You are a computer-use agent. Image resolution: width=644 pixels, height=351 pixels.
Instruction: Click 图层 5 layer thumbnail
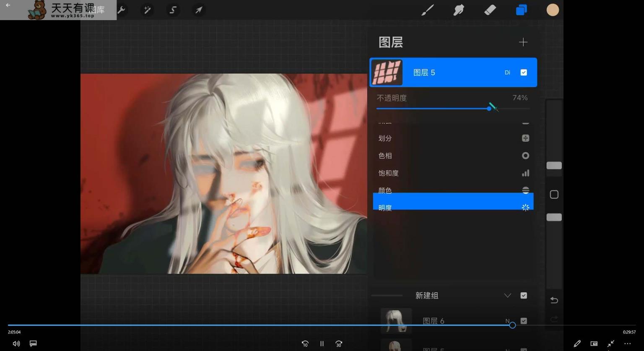[x=387, y=73]
